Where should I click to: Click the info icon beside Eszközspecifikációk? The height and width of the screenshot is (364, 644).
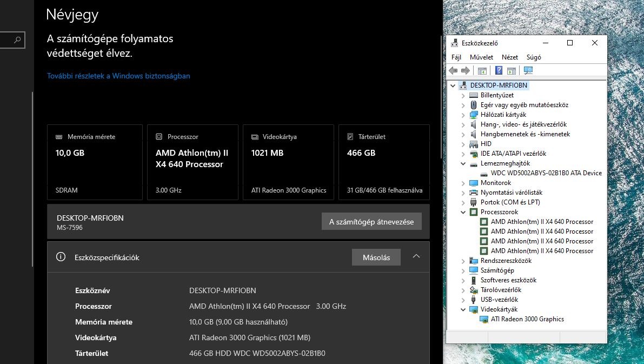tap(61, 257)
